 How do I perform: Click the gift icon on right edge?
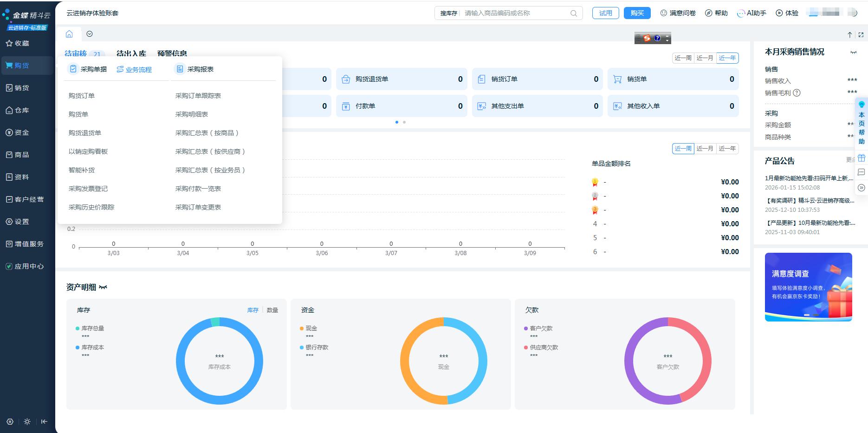click(862, 158)
